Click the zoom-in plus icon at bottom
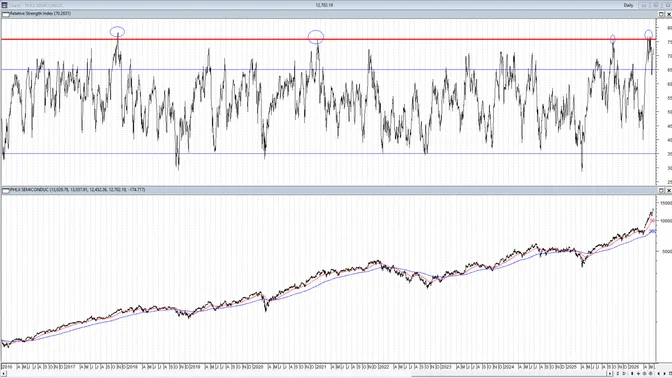 click(638, 374)
